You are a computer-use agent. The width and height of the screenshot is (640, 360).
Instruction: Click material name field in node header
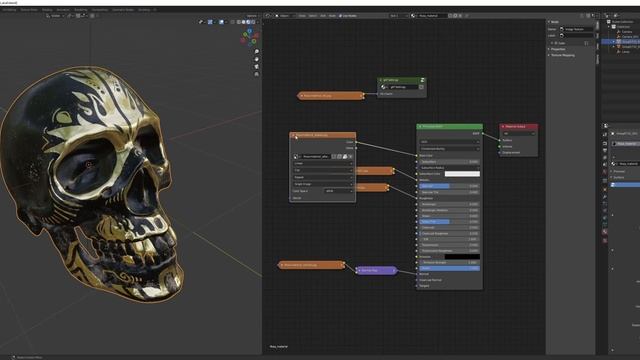coord(432,16)
